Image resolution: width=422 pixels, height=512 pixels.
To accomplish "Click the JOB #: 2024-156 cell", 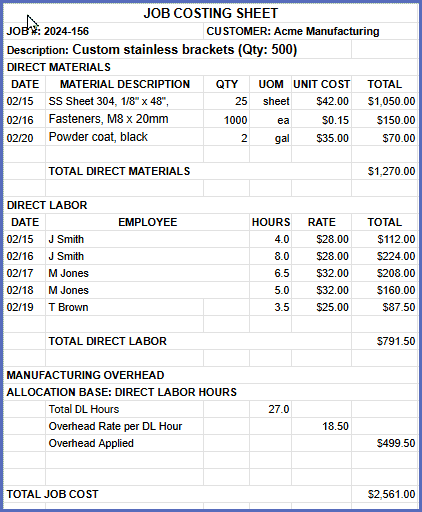I will [x=103, y=31].
